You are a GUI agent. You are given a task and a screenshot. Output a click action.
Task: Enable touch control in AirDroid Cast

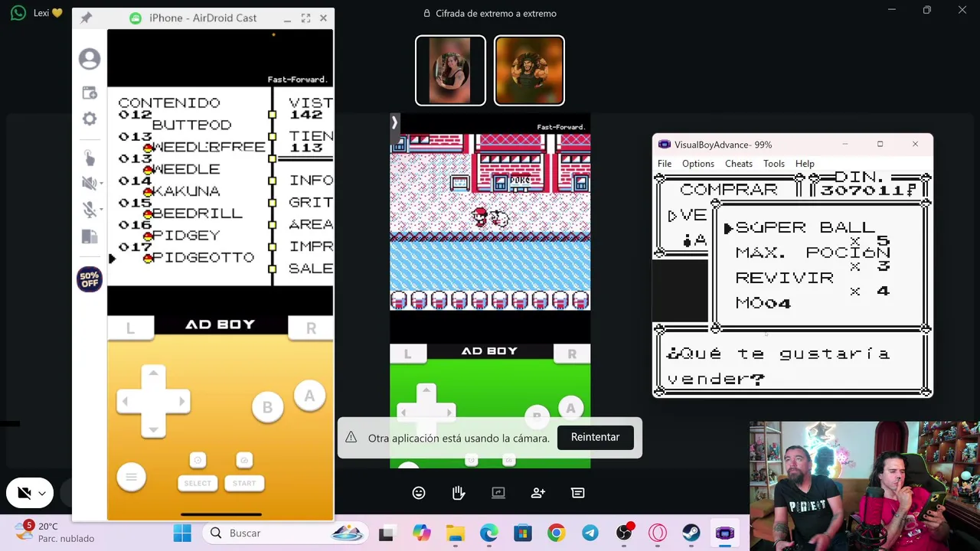(90, 157)
